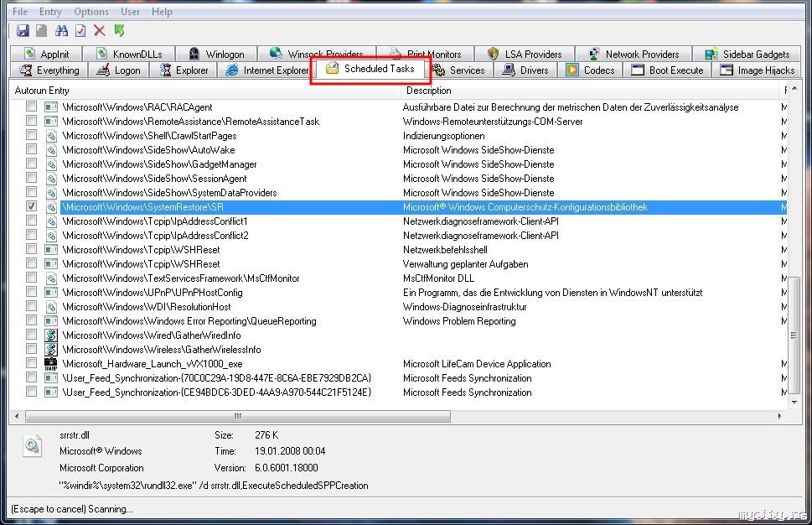
Task: Tick the UPnPHostConfig entry checkbox
Action: tap(32, 292)
